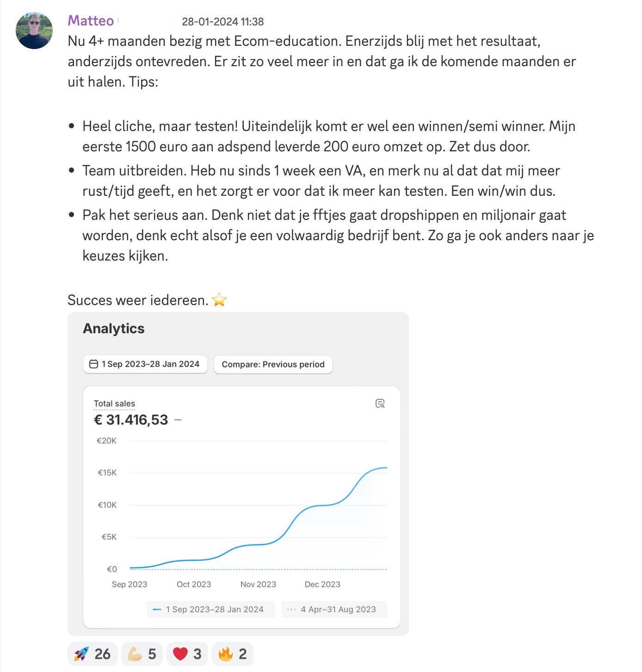Click the calendar icon in date picker
Viewport: 642px width, 672px height.
tap(93, 364)
